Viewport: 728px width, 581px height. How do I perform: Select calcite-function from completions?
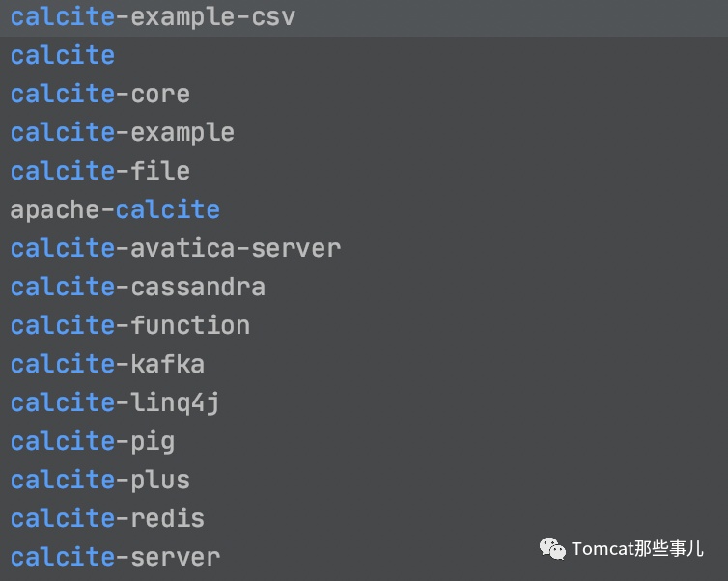pos(130,326)
